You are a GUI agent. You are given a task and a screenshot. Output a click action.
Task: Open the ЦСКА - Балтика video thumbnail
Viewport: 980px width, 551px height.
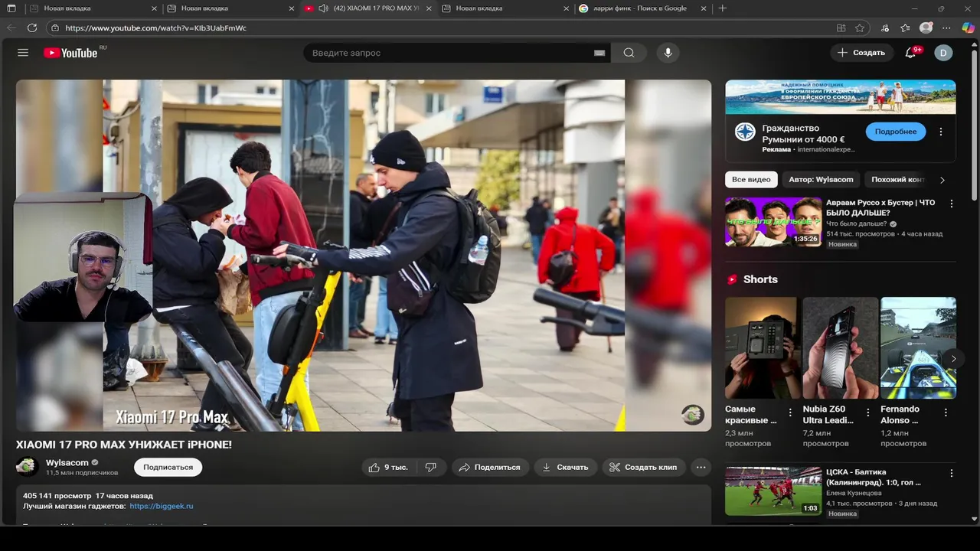[773, 491]
